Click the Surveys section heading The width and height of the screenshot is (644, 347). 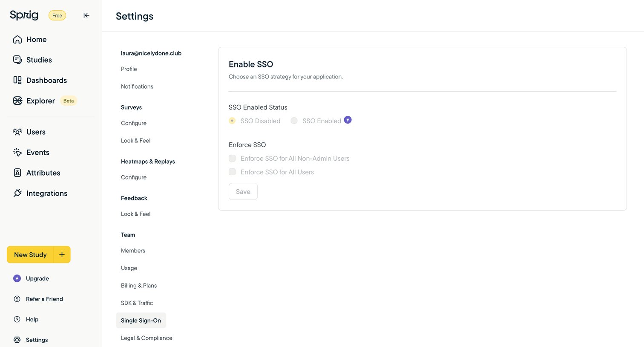coord(131,107)
